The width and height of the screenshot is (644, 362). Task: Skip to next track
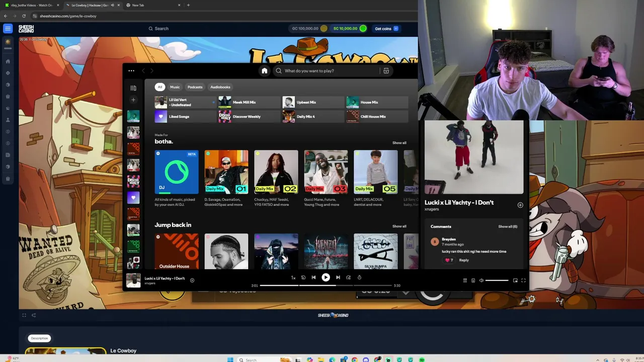[338, 278]
